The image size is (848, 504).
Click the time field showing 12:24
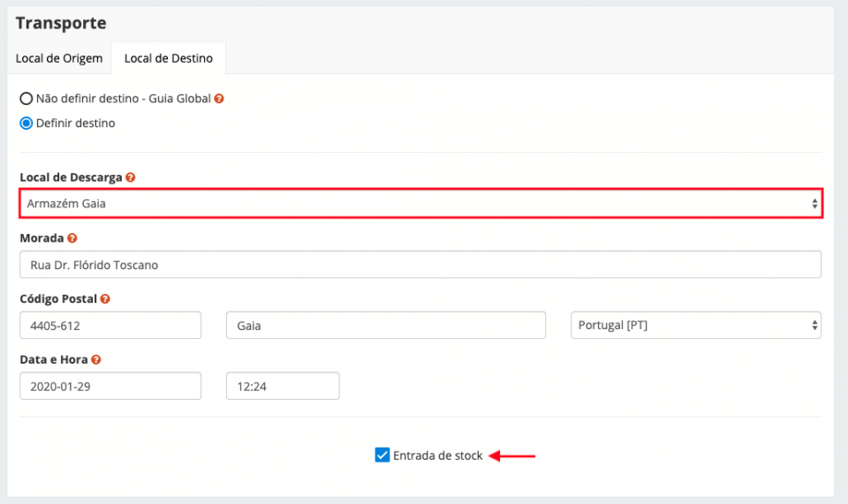[x=283, y=386]
